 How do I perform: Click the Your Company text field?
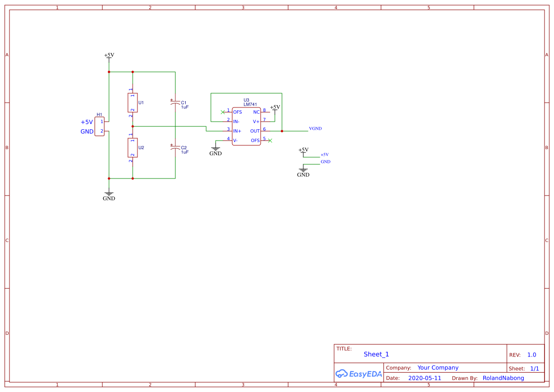[438, 368]
